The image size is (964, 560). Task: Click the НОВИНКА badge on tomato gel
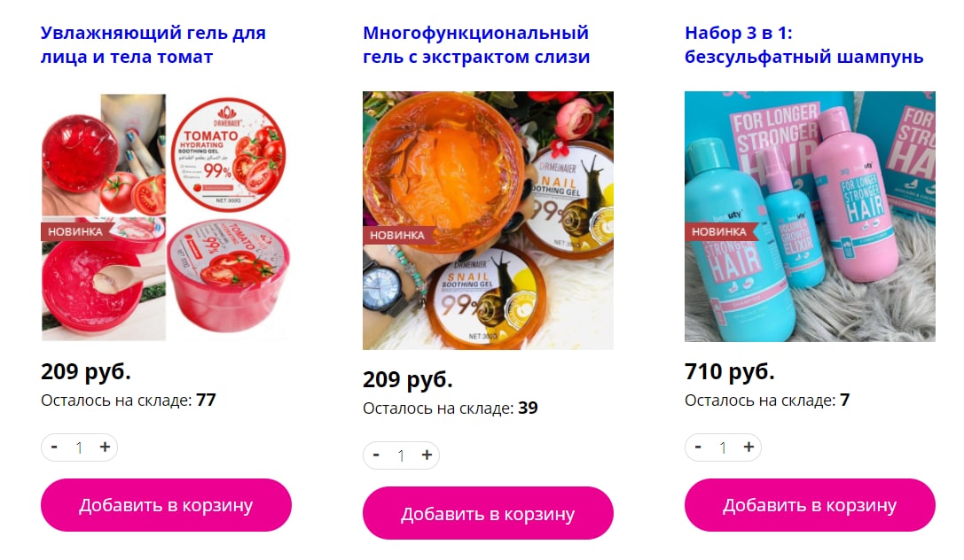point(75,231)
